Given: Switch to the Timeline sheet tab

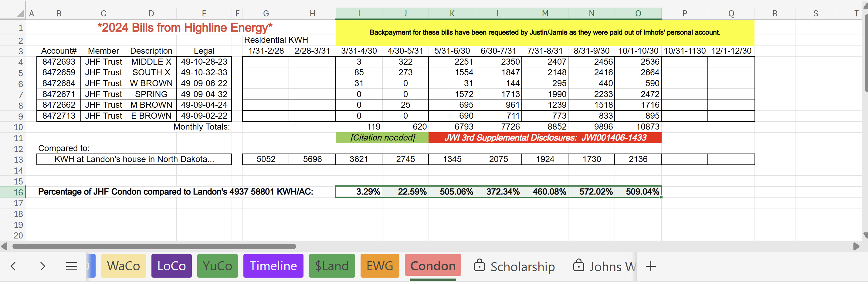Looking at the screenshot, I should (273, 266).
